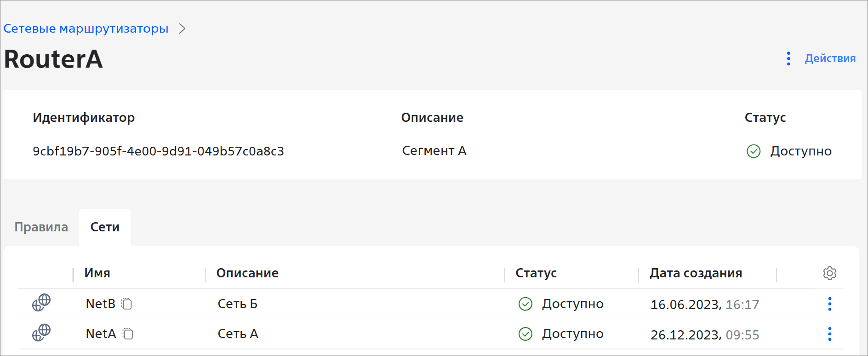The height and width of the screenshot is (356, 868).
Task: Click the network globe icon for NetB
Action: point(41,303)
